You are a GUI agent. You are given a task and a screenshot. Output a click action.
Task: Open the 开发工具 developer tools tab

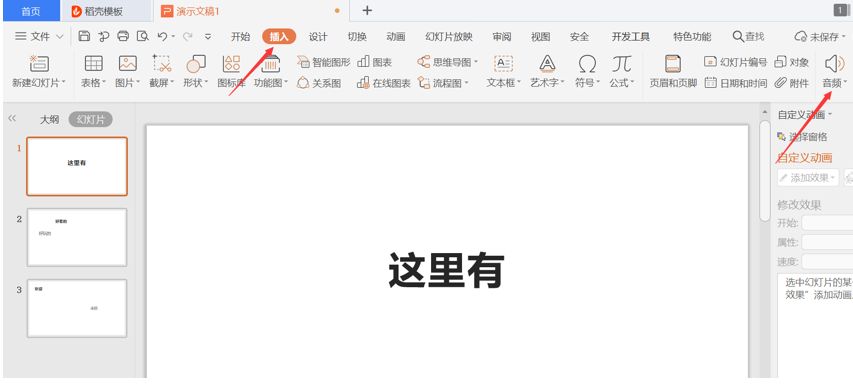(631, 36)
